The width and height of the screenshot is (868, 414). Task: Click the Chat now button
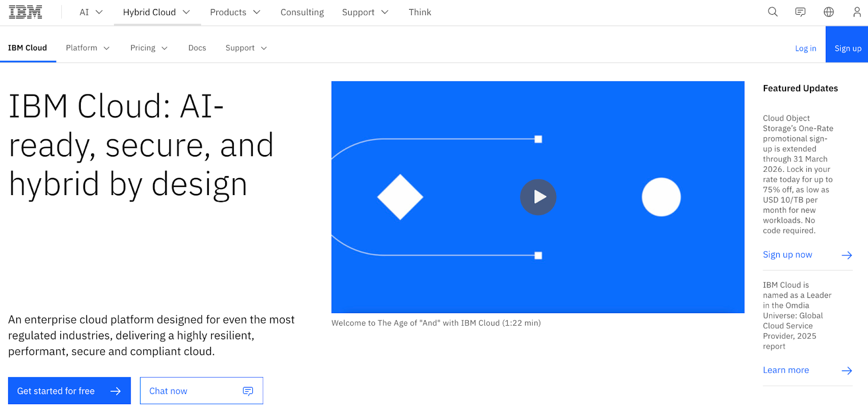pyautogui.click(x=201, y=391)
